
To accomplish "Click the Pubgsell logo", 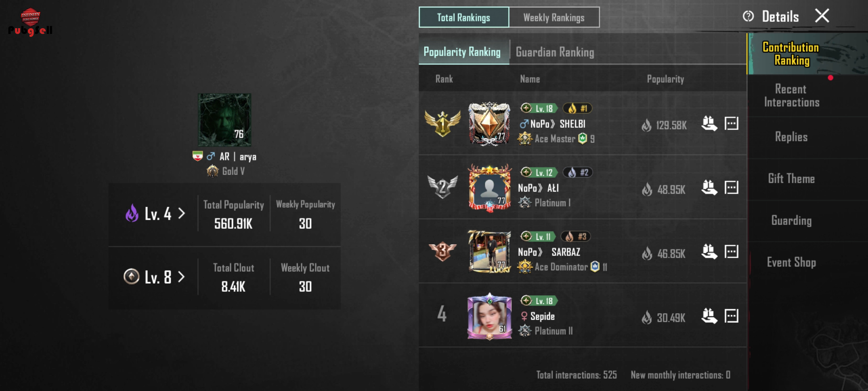I will pos(30,22).
